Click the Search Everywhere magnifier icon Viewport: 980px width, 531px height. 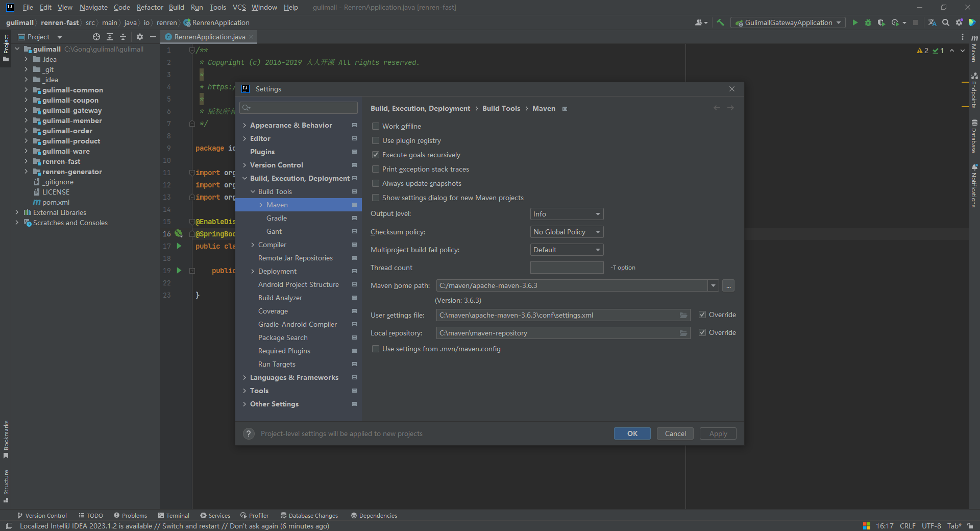pyautogui.click(x=946, y=22)
